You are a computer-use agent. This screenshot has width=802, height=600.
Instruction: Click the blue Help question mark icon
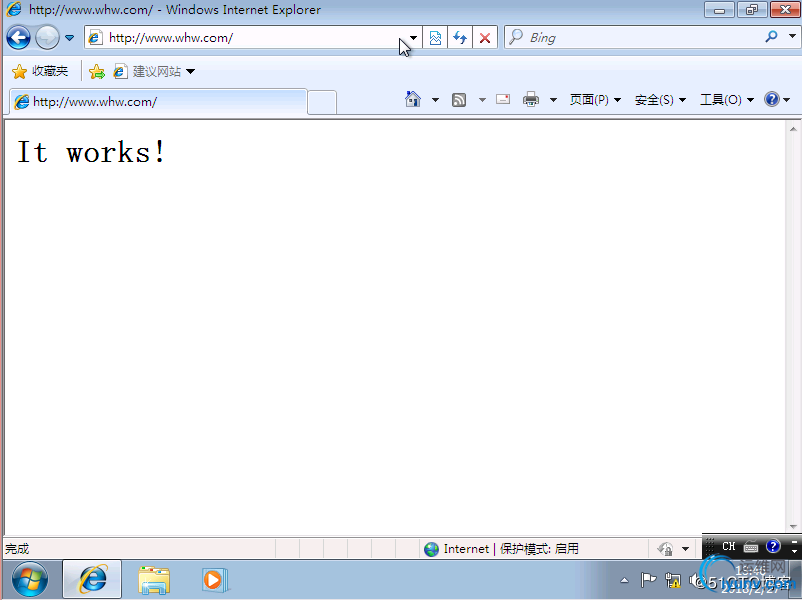[x=772, y=99]
